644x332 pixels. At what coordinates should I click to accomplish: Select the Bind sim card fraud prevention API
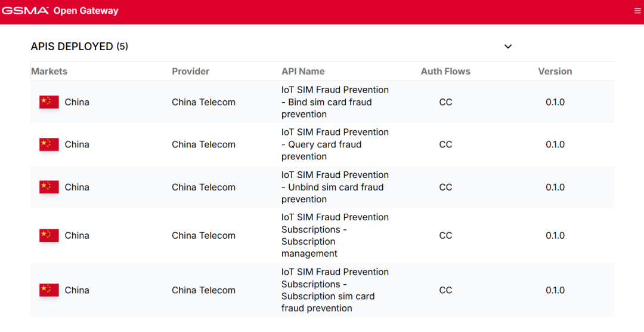(335, 102)
